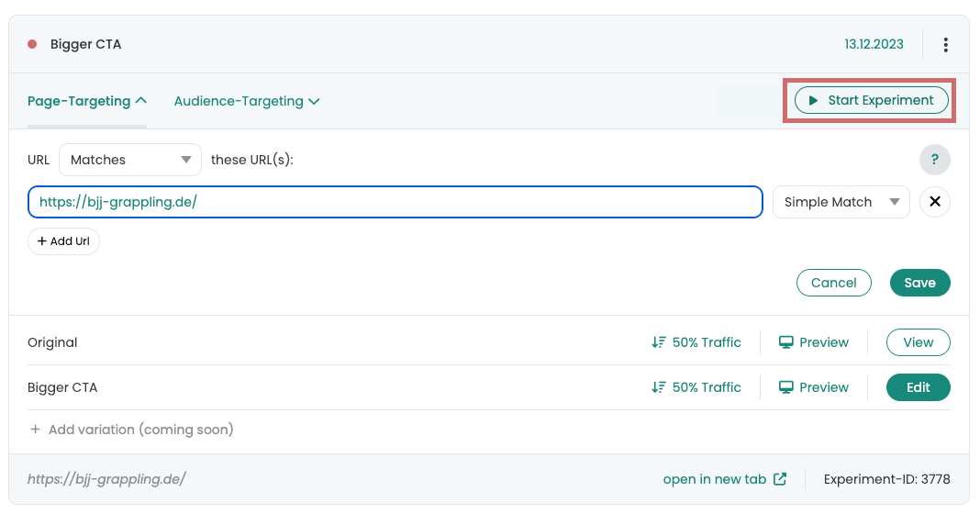Cancel the URL targeting changes
980x514 pixels.
click(834, 283)
